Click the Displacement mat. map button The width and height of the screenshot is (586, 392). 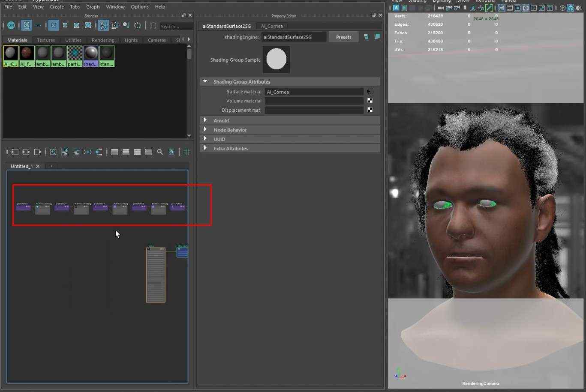[x=370, y=110]
